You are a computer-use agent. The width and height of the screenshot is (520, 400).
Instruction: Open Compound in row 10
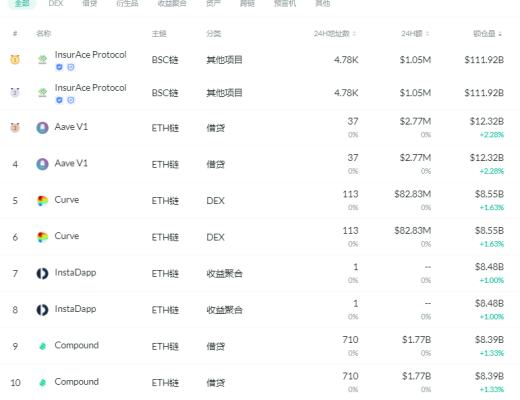77,382
